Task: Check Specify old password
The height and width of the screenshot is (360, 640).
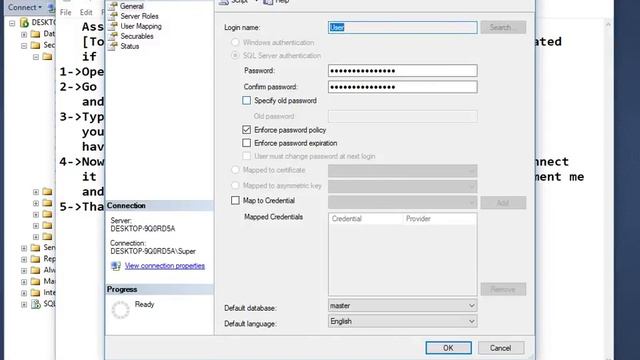Action: 247,100
